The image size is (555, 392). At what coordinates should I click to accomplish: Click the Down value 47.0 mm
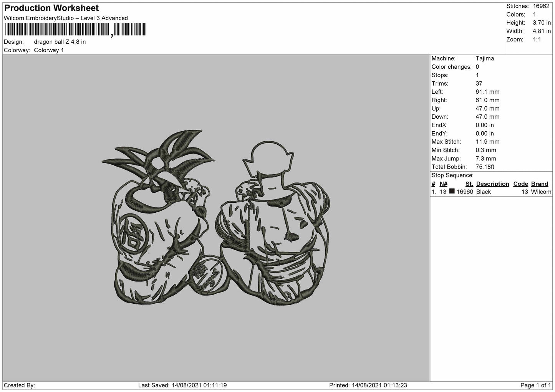tap(487, 117)
